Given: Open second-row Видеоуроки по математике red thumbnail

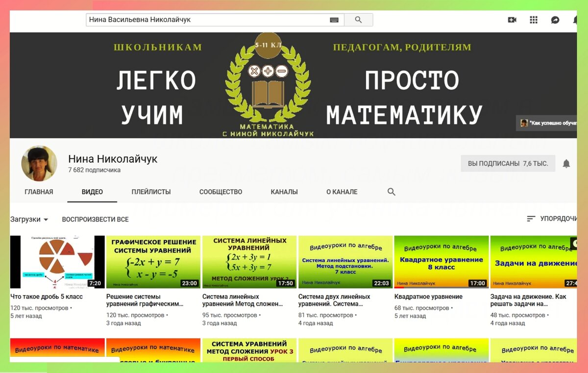Looking at the screenshot, I should click(x=57, y=350).
